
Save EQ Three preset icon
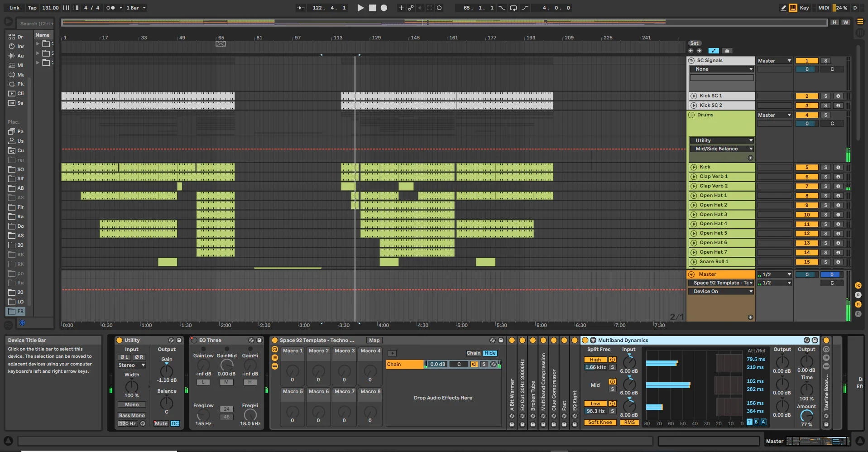click(259, 340)
